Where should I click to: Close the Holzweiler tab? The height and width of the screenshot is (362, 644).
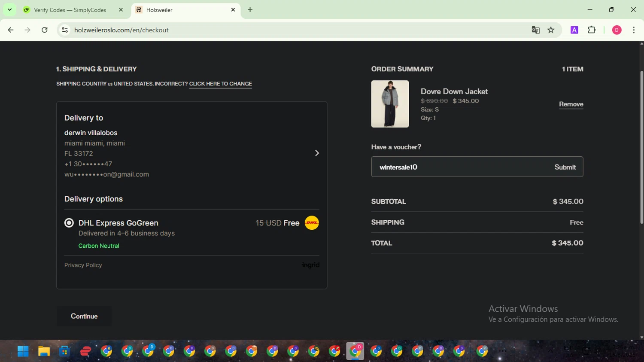tap(233, 9)
